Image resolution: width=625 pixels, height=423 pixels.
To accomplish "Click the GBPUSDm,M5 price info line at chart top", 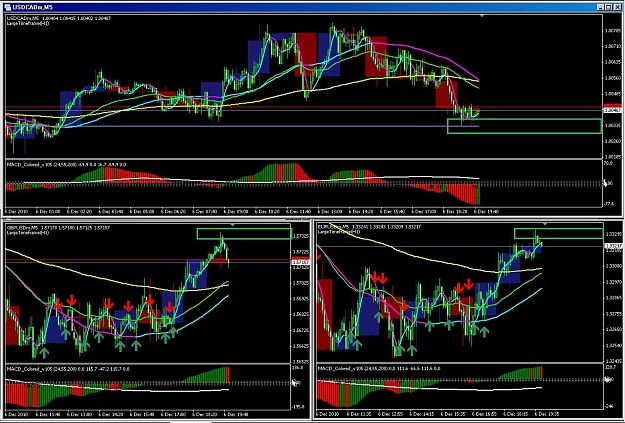I will pyautogui.click(x=58, y=228).
